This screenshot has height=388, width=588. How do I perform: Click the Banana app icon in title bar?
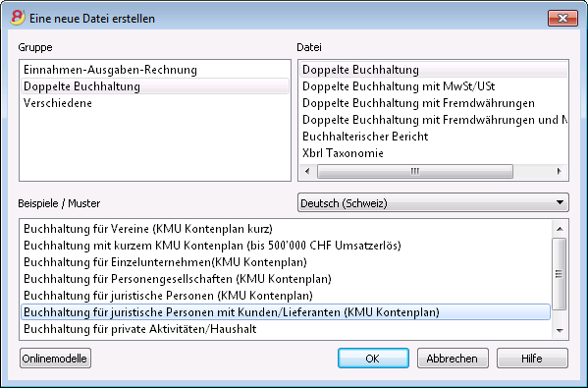(x=18, y=18)
